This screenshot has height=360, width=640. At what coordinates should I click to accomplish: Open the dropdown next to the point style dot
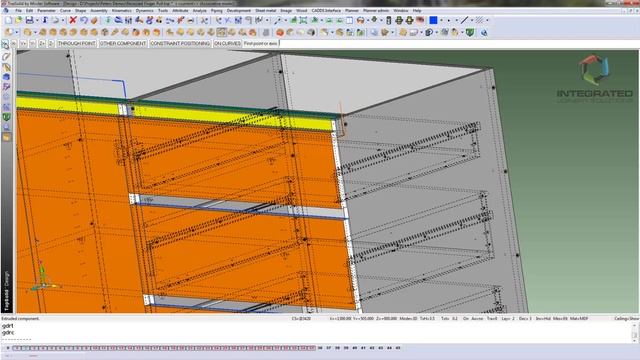[456, 20]
